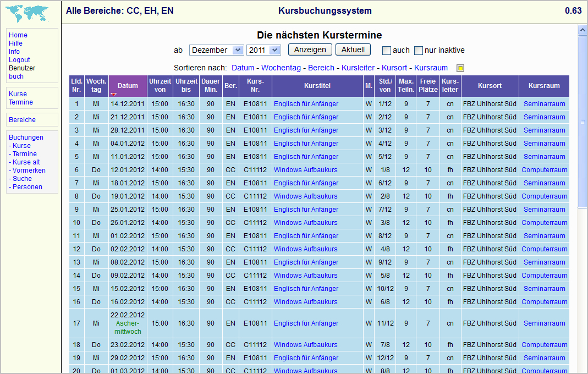Open Computerraum link for 16.02.2012
The width and height of the screenshot is (588, 374).
coord(544,302)
